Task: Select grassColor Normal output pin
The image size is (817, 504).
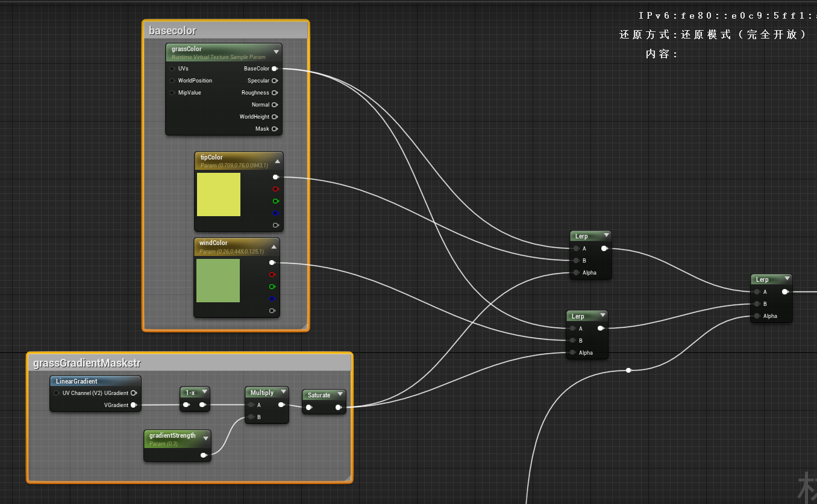Action: tap(274, 105)
